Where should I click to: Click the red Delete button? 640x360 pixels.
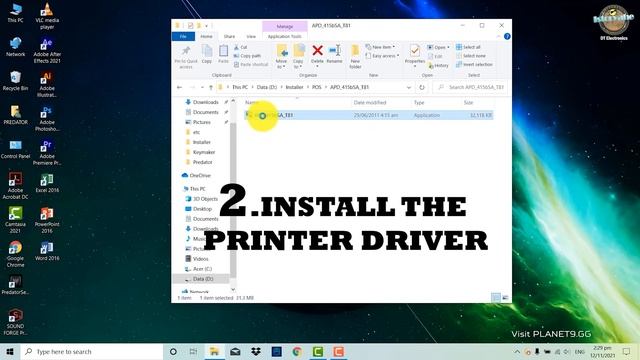click(317, 56)
